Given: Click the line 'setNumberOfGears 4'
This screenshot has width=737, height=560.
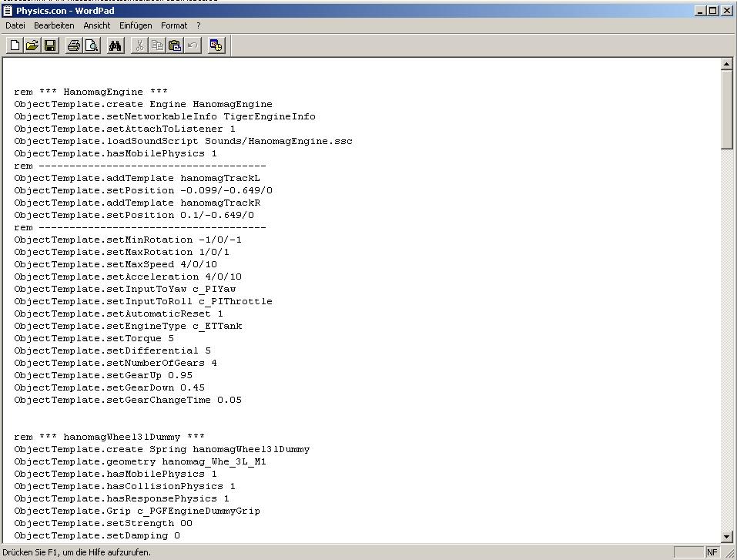Looking at the screenshot, I should (116, 363).
